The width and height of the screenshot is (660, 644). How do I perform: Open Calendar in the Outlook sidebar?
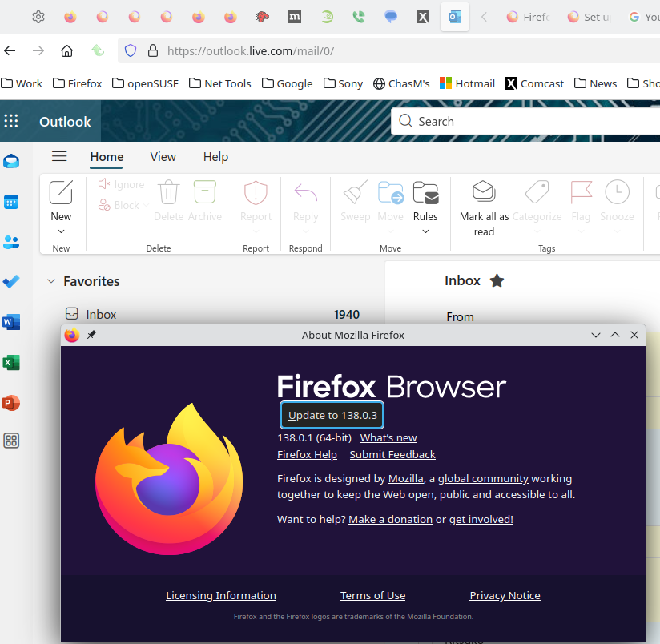(x=11, y=202)
